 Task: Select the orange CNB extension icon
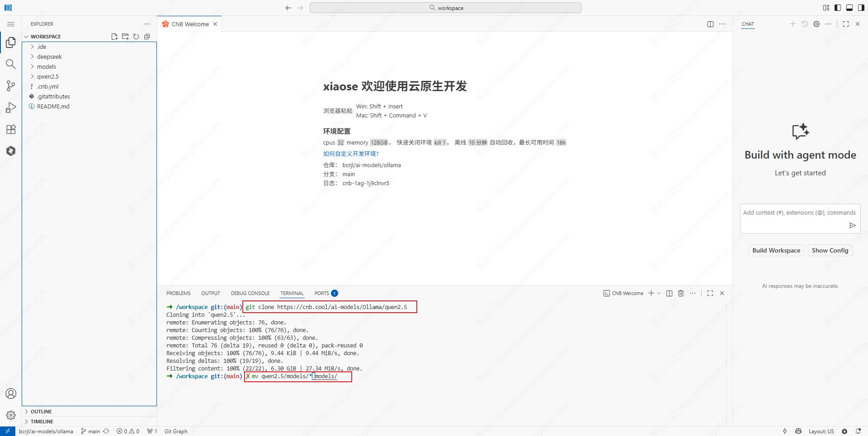11,151
